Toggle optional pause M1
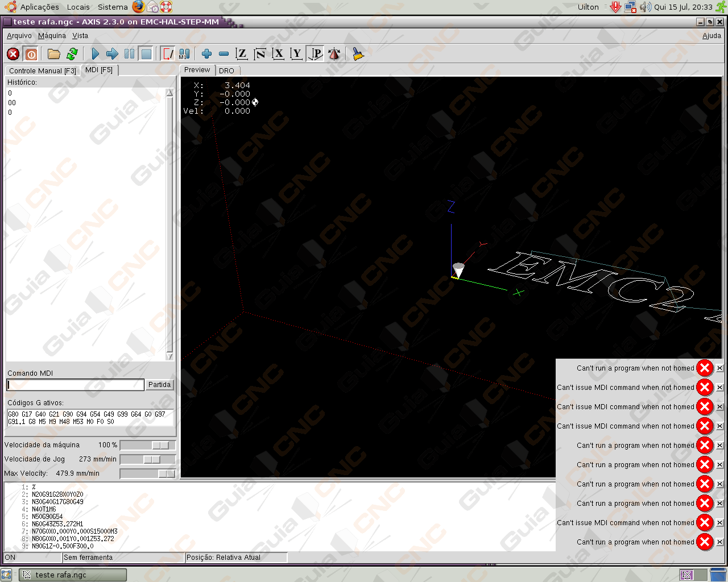Viewport: 728px width, 582px height. pyautogui.click(x=184, y=54)
